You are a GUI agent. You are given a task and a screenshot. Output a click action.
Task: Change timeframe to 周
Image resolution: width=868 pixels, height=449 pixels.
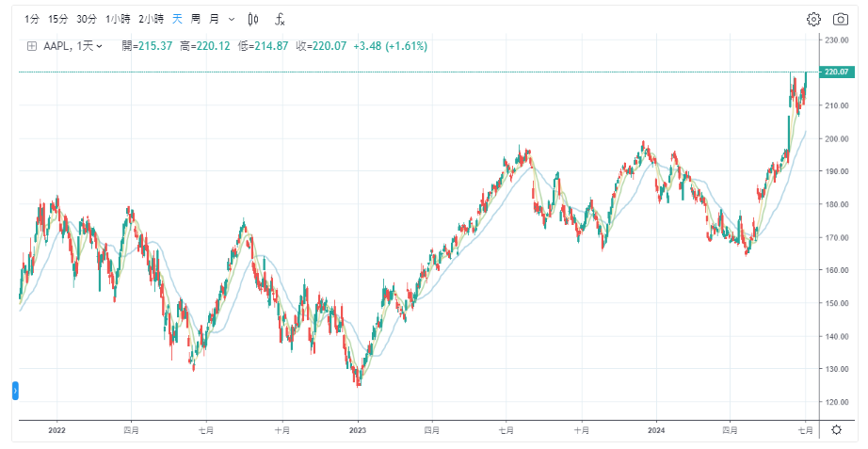tap(196, 19)
